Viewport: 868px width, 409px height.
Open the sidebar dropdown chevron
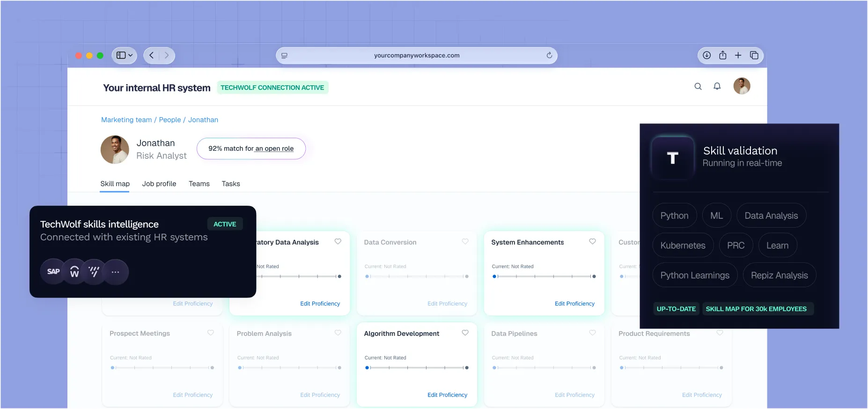[x=131, y=55]
